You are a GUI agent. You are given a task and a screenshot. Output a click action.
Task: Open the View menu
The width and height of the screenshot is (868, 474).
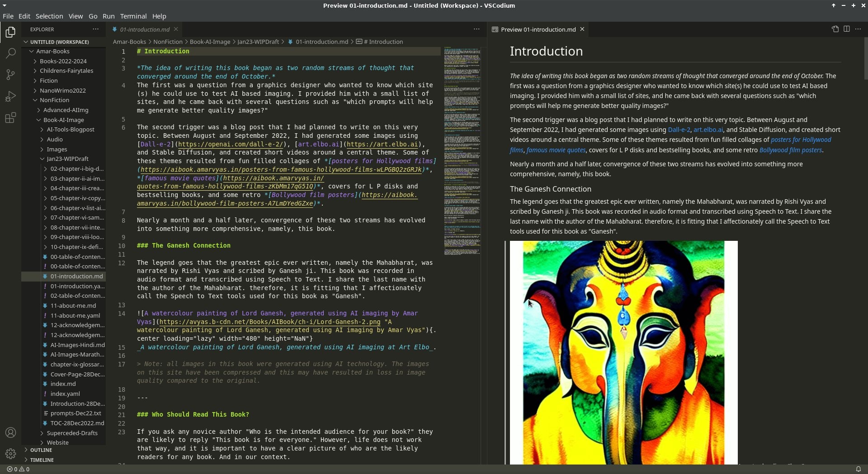[75, 16]
